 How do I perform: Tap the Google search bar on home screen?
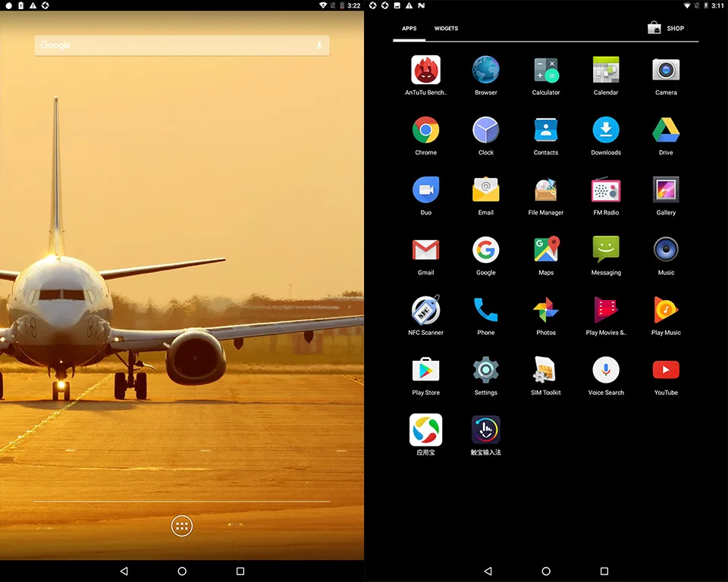pos(181,45)
